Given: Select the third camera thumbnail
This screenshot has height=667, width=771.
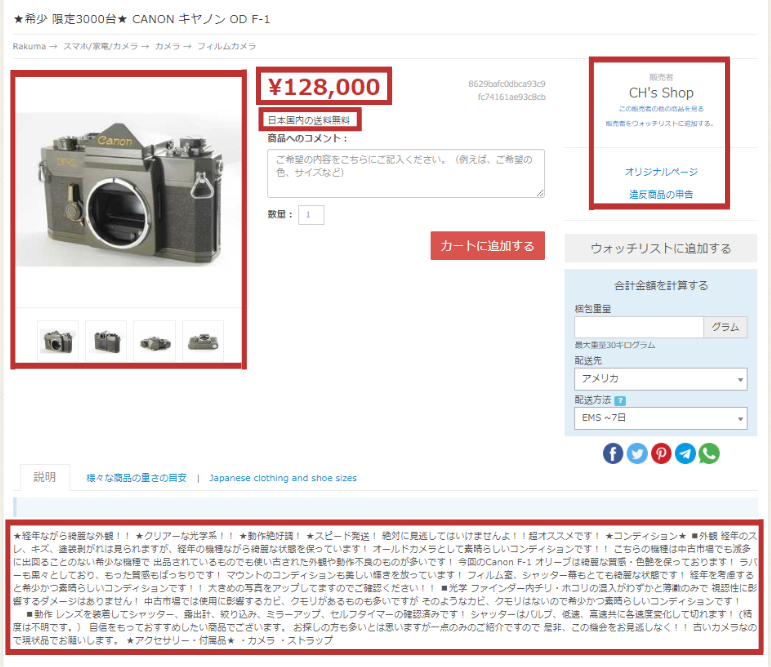Looking at the screenshot, I should coord(154,341).
